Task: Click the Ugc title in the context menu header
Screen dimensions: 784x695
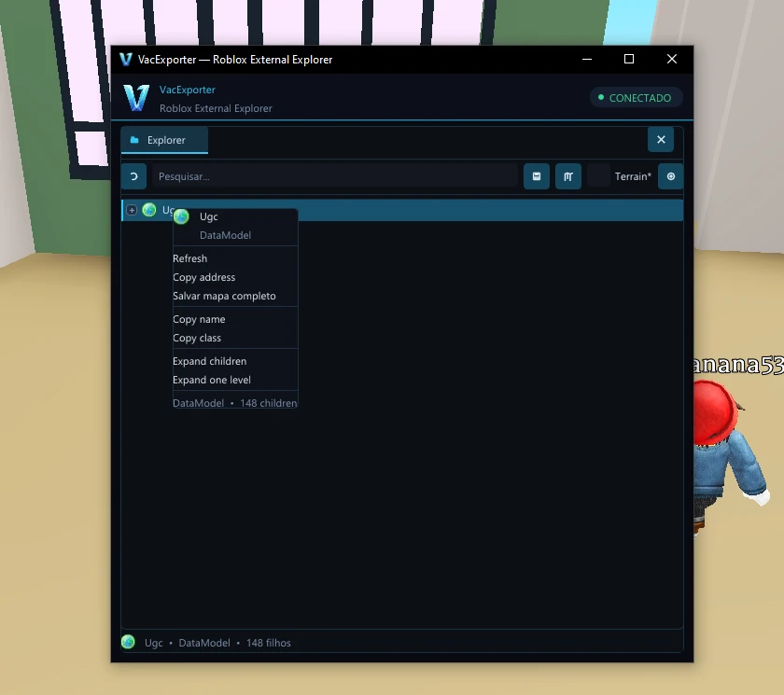Action: pyautogui.click(x=208, y=216)
